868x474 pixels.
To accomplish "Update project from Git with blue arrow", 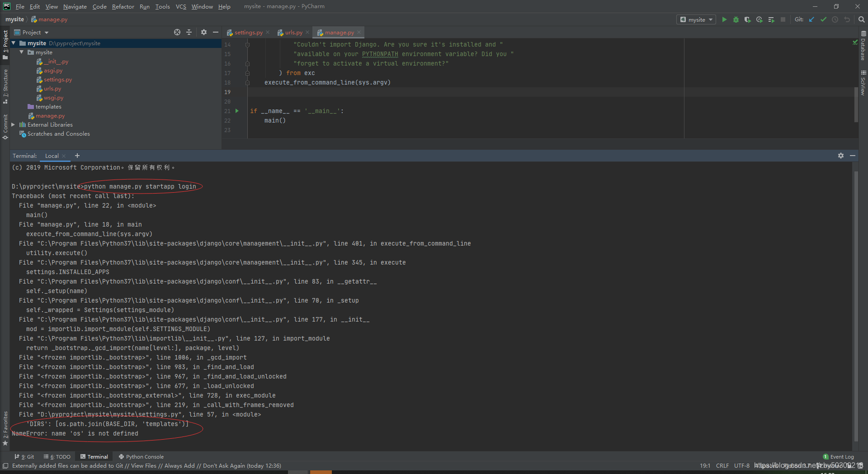I will [x=811, y=19].
